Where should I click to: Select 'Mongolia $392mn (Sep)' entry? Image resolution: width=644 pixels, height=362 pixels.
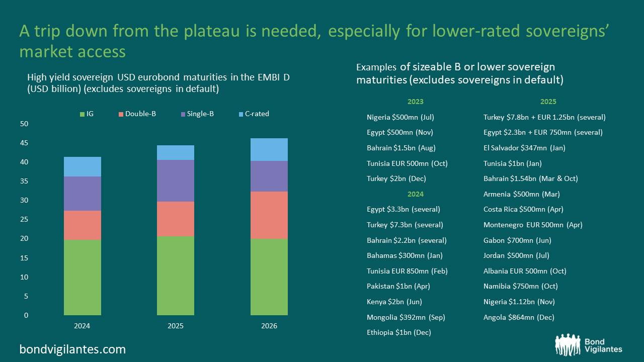coord(406,317)
